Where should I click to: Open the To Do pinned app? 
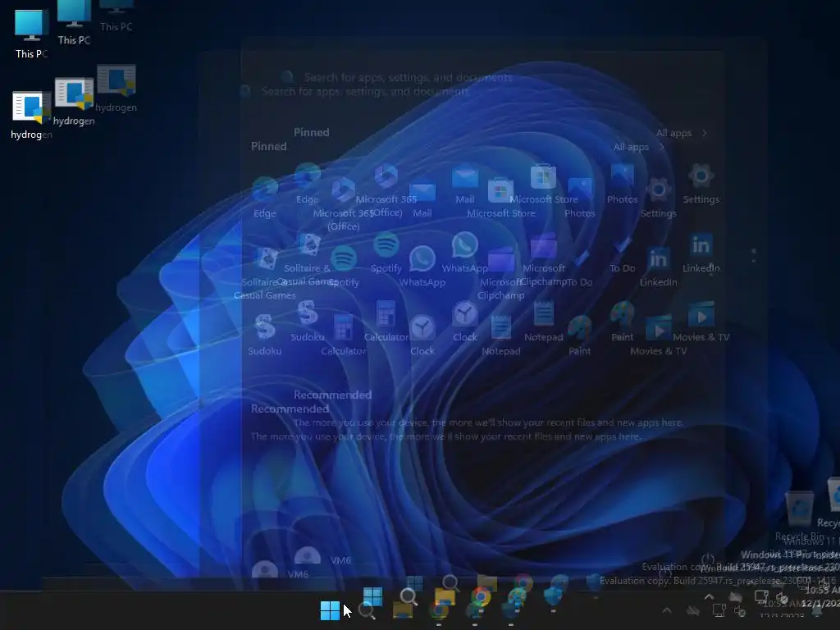click(580, 267)
